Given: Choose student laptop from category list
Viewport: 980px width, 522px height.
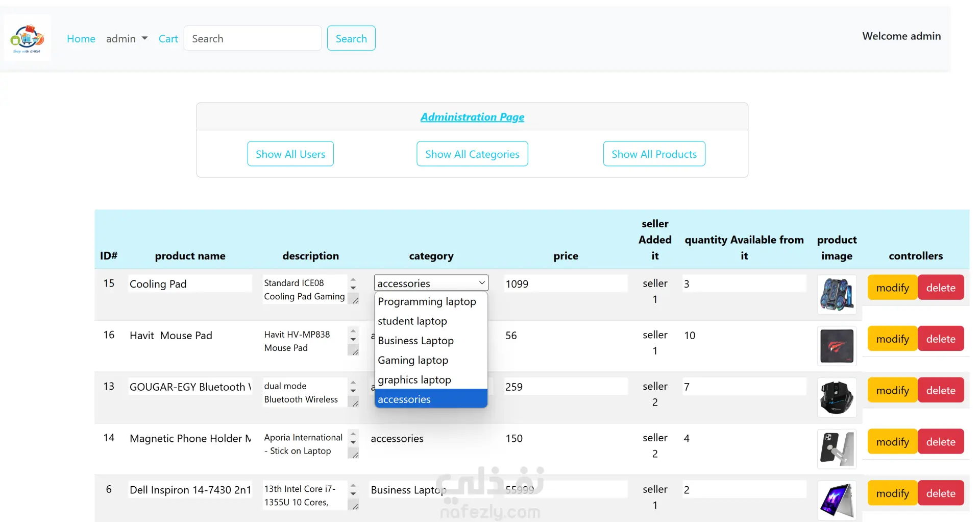Looking at the screenshot, I should click(431, 321).
